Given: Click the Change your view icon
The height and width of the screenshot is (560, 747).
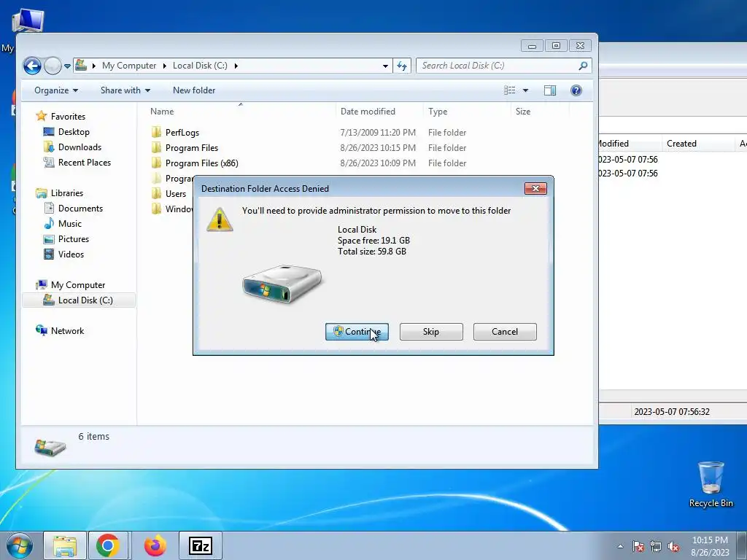Looking at the screenshot, I should (x=510, y=90).
